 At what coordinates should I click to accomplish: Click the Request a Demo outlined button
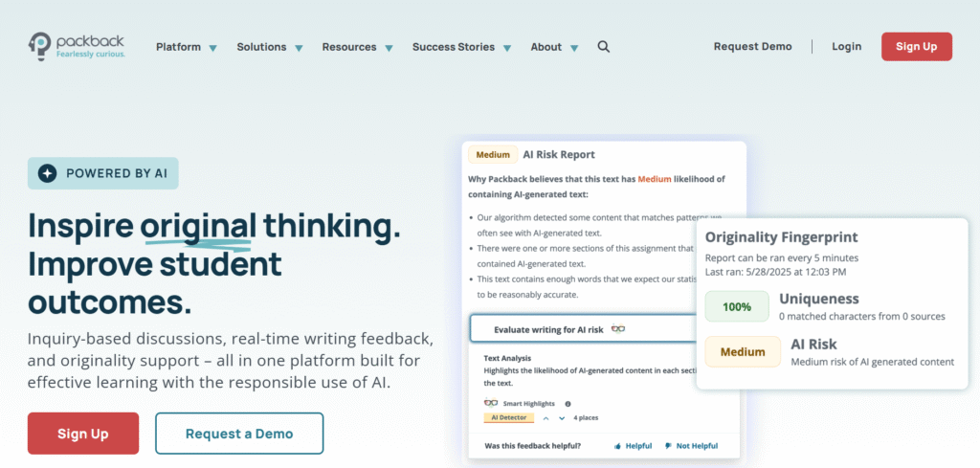[239, 434]
